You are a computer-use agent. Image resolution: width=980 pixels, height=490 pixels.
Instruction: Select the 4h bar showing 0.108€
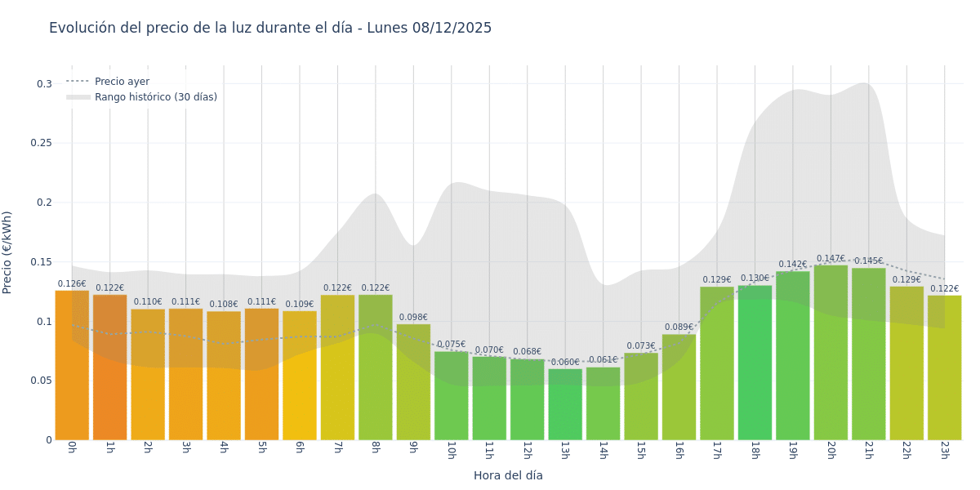pyautogui.click(x=224, y=376)
